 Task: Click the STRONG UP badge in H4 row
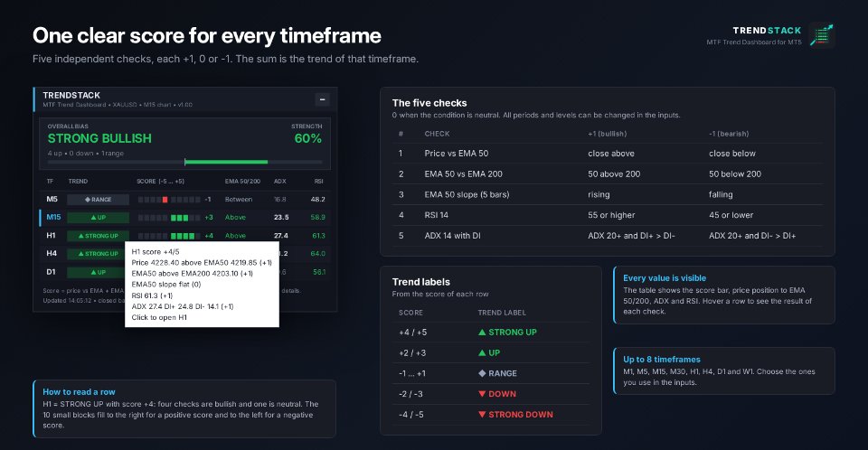coord(97,254)
